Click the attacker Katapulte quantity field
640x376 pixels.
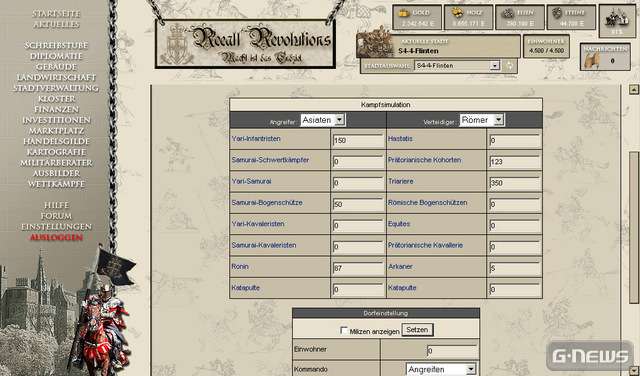[x=358, y=289]
